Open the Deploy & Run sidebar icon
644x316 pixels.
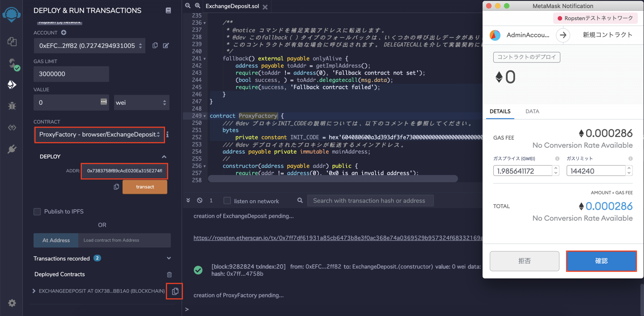[12, 85]
